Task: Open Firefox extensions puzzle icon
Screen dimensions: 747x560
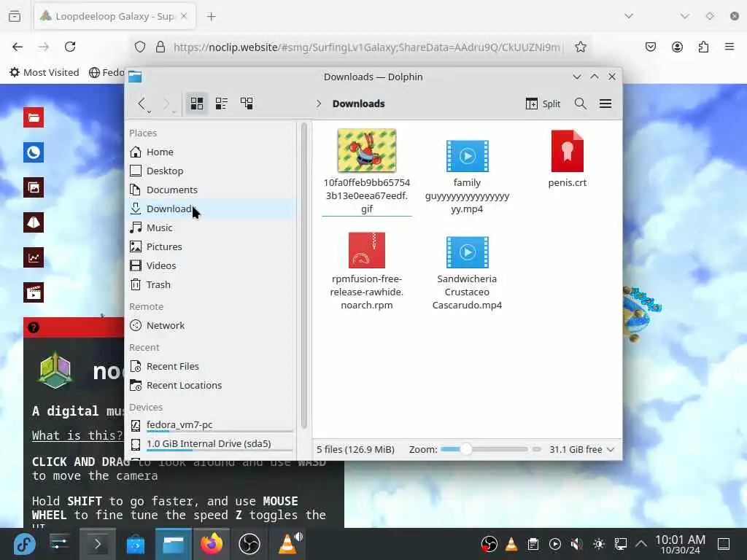Action: pyautogui.click(x=703, y=47)
